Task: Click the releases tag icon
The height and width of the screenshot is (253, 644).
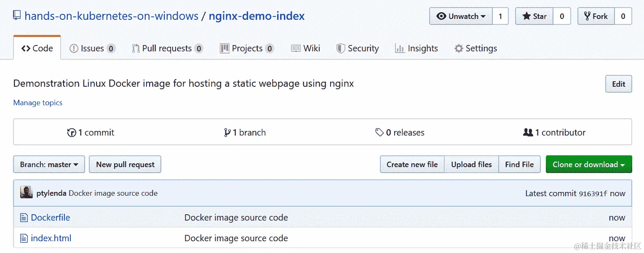Action: click(x=379, y=133)
